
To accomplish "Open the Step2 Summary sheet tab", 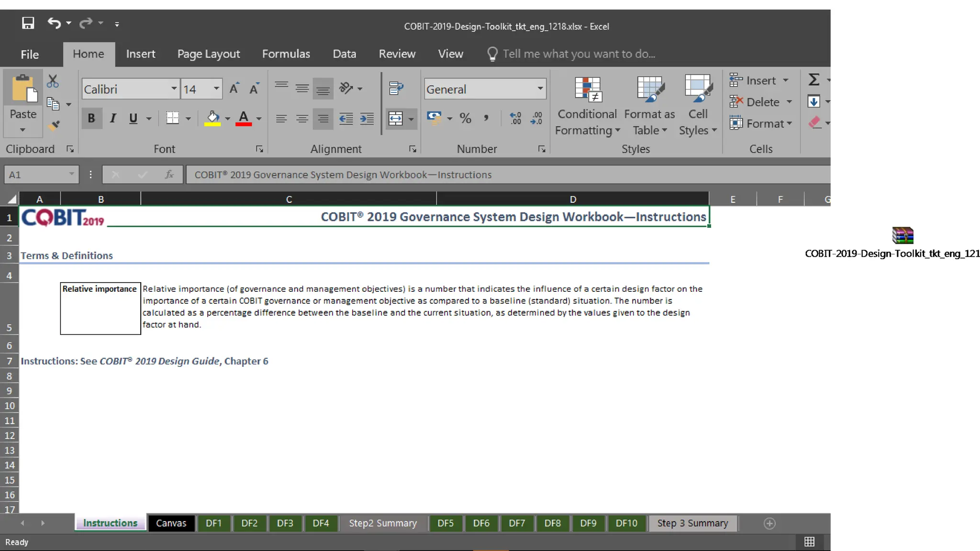I will (x=383, y=523).
